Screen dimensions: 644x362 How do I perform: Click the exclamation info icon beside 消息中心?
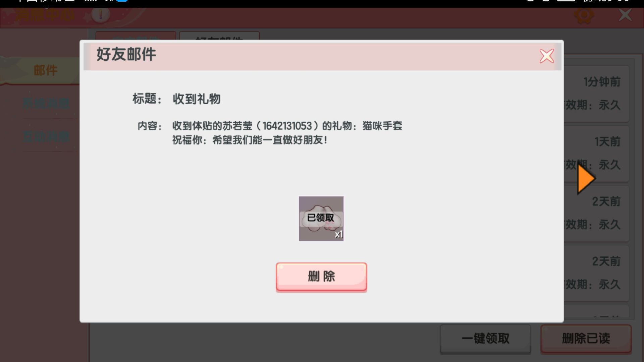100,15
